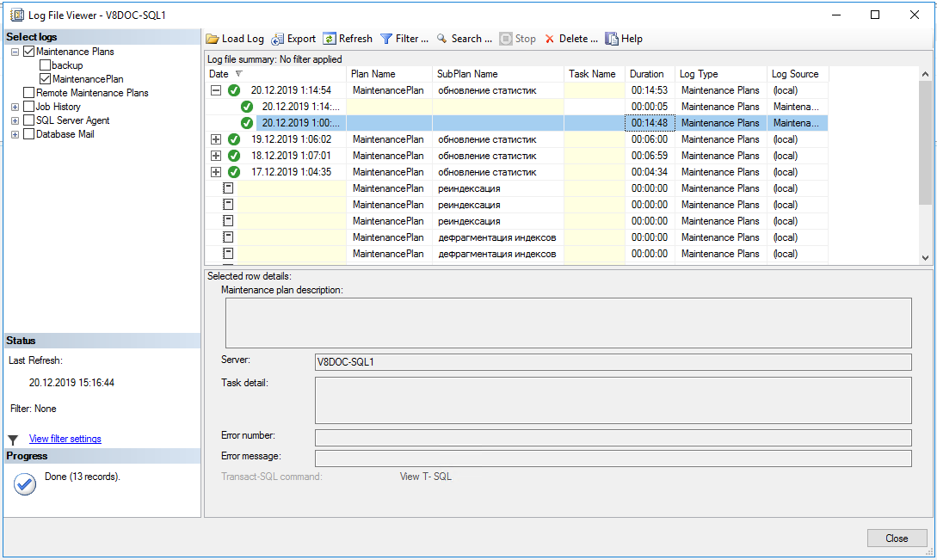The width and height of the screenshot is (937, 560).
Task: Check the Job History checkbox
Action: click(x=28, y=107)
